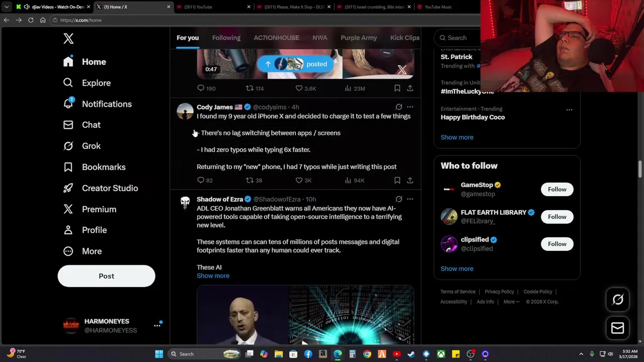This screenshot has width=644, height=362.
Task: Select the For you tab
Action: tap(188, 38)
